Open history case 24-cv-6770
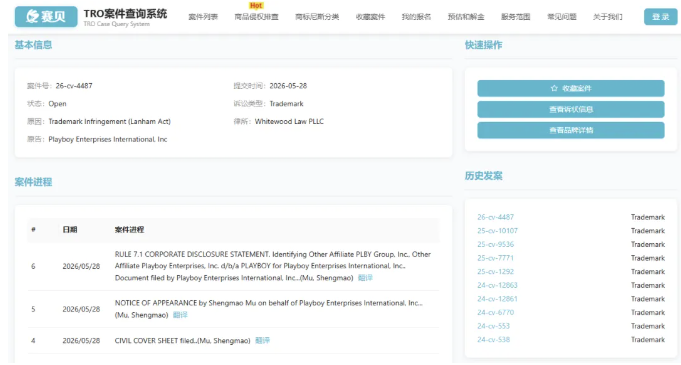This screenshot has height=365, width=681. (496, 312)
